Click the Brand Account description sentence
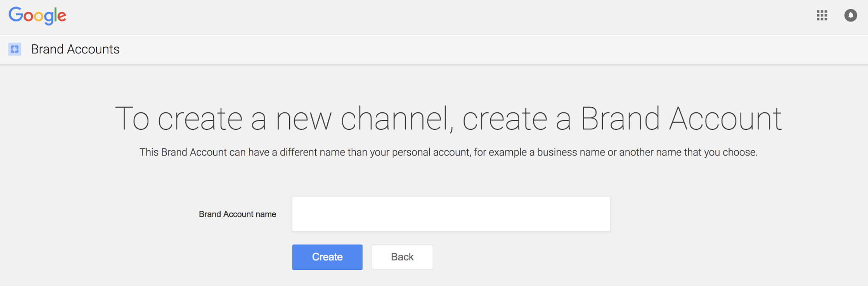Screen dimensions: 868x286 click(448, 152)
